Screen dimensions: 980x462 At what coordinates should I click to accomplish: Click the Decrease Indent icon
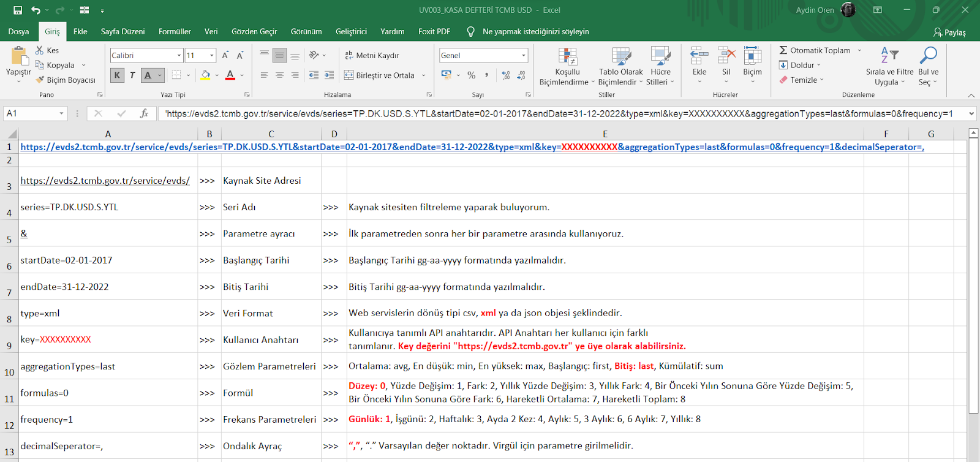(x=314, y=75)
